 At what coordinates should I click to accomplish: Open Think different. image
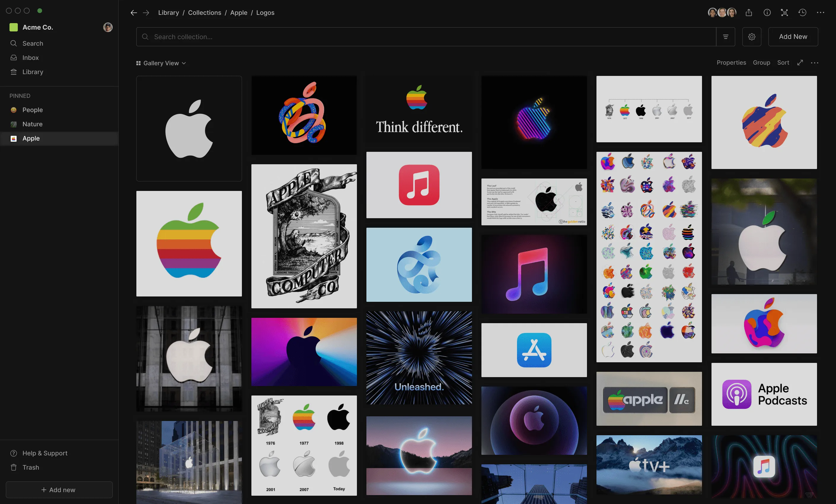click(x=419, y=109)
